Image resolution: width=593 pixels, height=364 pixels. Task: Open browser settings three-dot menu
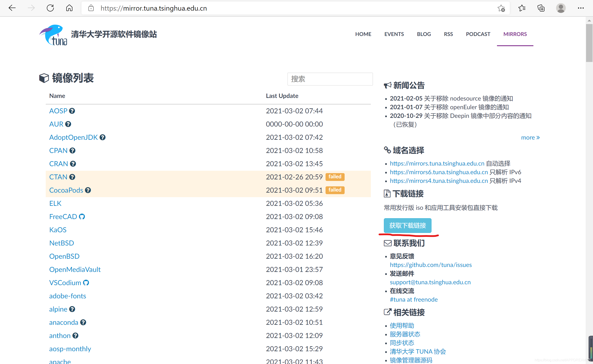[x=580, y=8]
